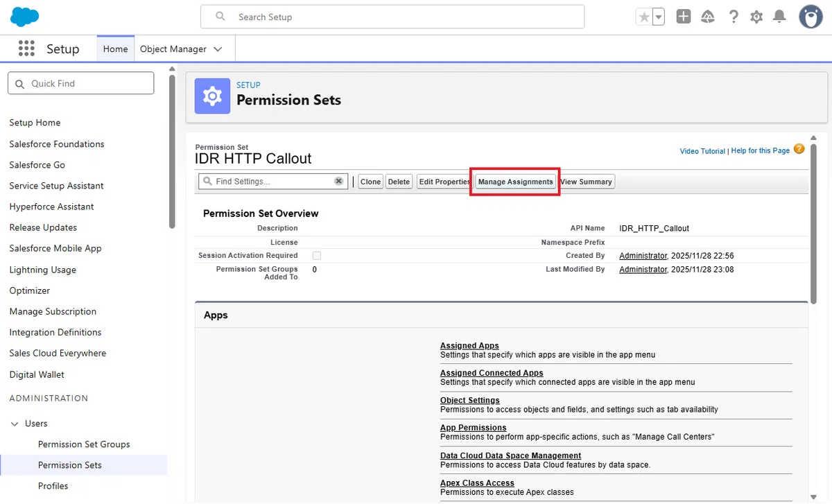
Task: Open Setup Home in the sidebar
Action: point(35,123)
